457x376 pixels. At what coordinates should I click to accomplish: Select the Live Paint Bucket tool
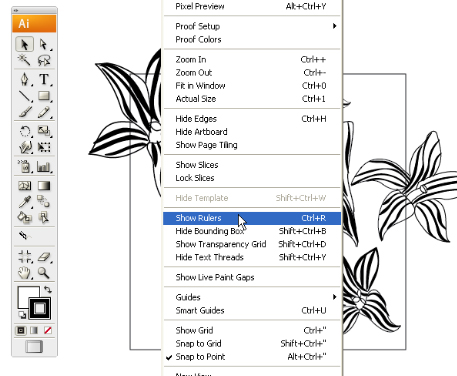pos(25,217)
